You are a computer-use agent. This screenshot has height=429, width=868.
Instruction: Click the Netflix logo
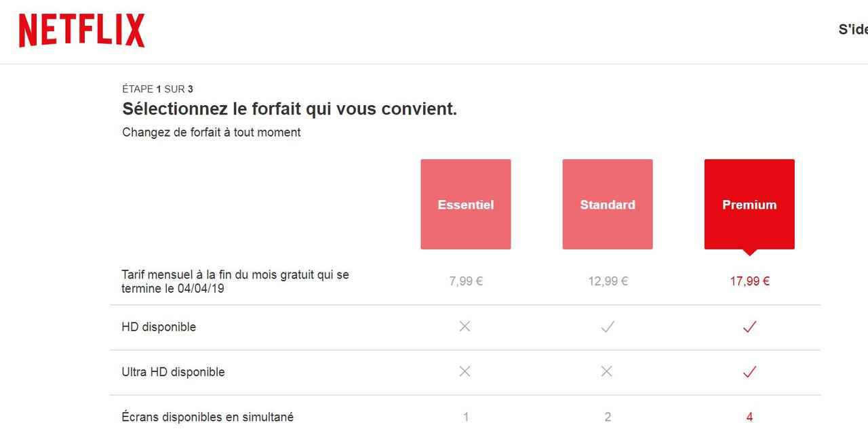point(82,30)
